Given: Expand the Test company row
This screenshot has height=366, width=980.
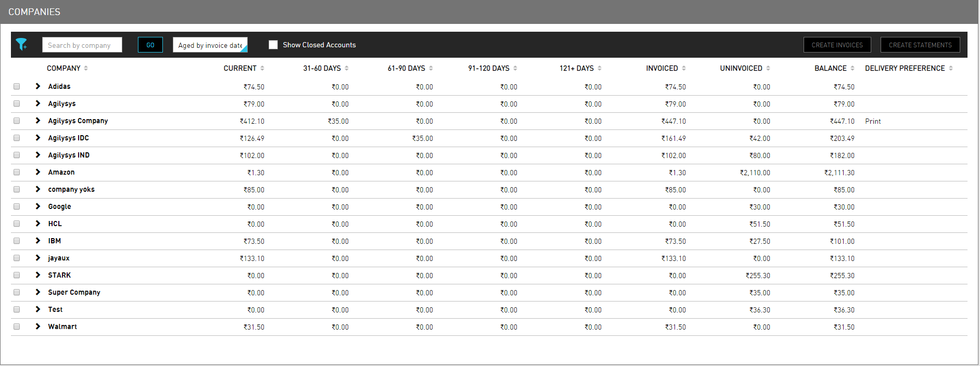Looking at the screenshot, I should pyautogui.click(x=37, y=309).
